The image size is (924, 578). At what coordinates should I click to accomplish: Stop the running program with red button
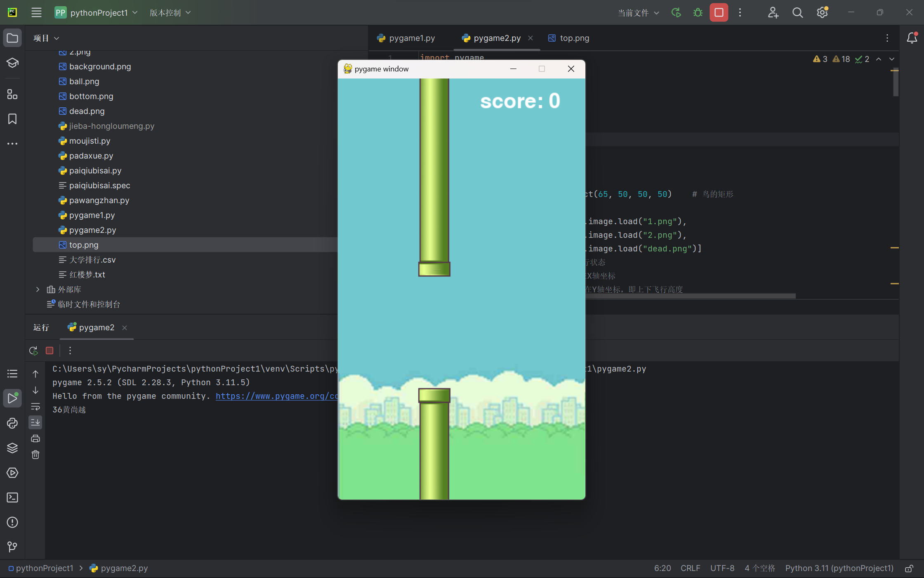(x=719, y=13)
